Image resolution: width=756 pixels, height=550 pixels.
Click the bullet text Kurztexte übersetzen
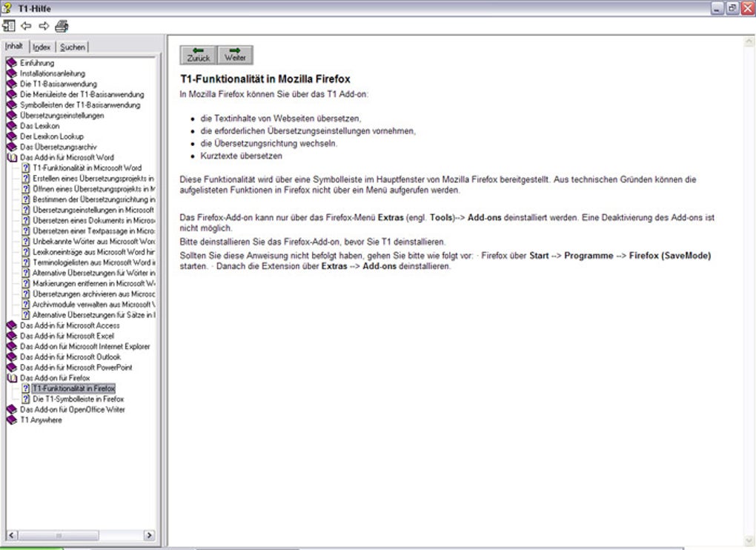[x=242, y=156]
